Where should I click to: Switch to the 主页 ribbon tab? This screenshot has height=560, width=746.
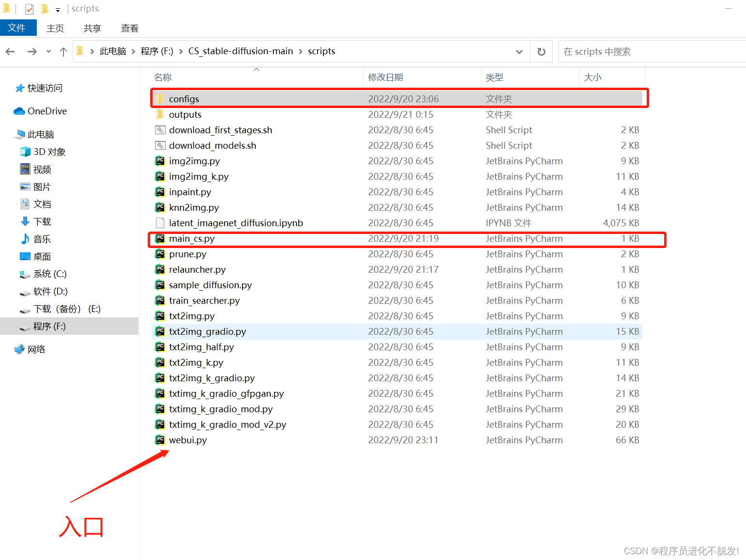coord(55,28)
